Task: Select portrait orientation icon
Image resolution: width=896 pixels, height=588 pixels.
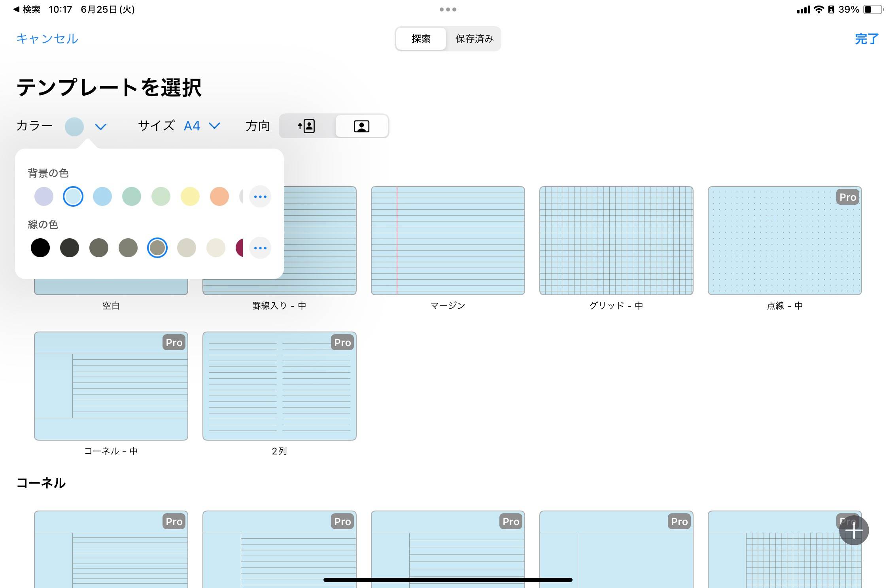Action: coord(307,126)
